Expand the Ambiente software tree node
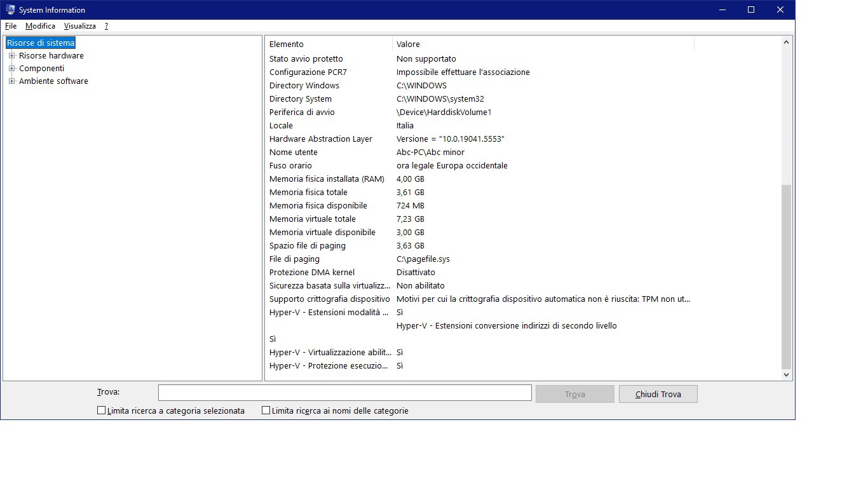 11,81
